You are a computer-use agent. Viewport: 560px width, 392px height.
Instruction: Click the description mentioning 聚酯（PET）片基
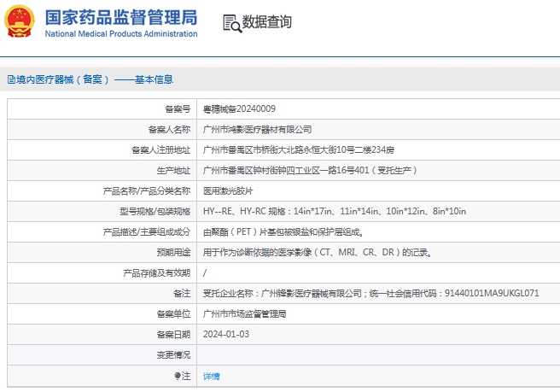click(283, 232)
